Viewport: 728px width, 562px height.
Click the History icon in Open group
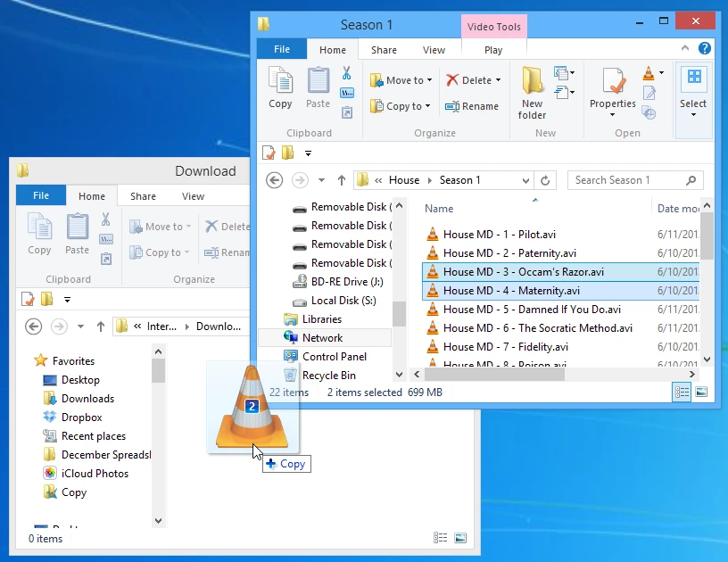(649, 112)
